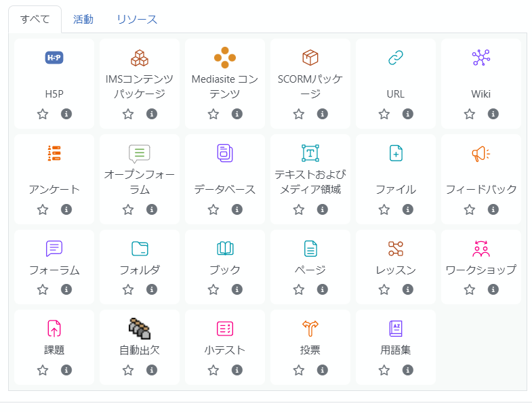Open info for ページ

click(323, 289)
